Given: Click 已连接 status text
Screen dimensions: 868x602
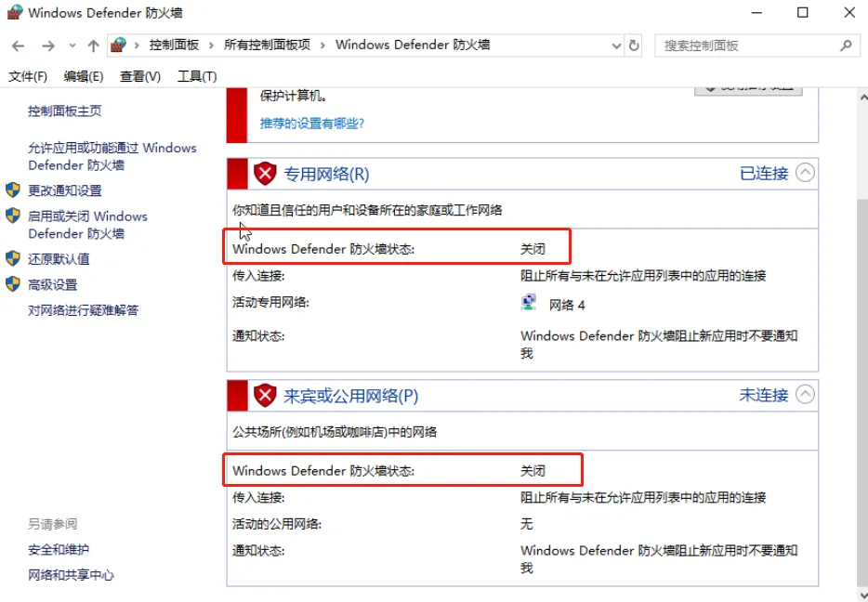Looking at the screenshot, I should click(764, 174).
